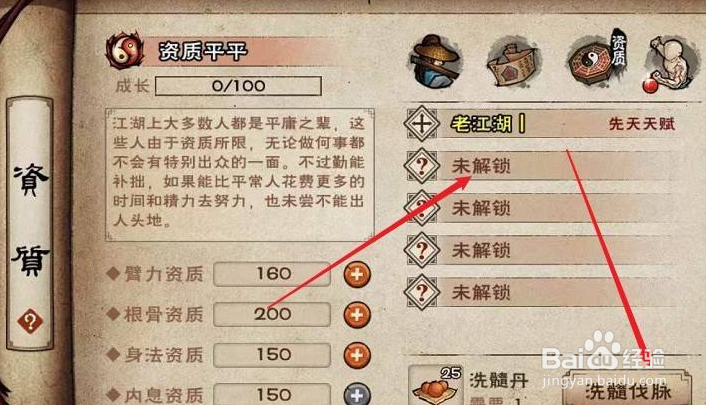The image size is (706, 405).
Task: Click the yin-yang emblem beside 资质平平
Action: tap(125, 50)
